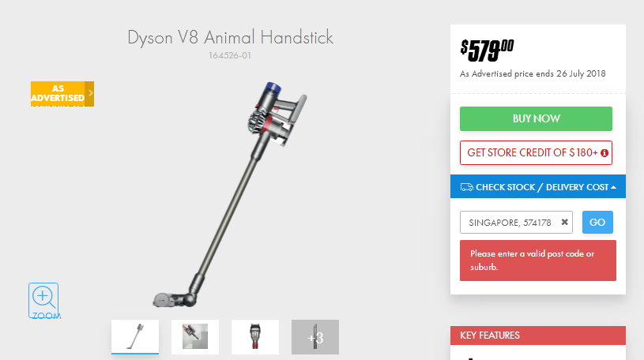Click the Key Features section header
The height and width of the screenshot is (360, 644).
point(538,336)
